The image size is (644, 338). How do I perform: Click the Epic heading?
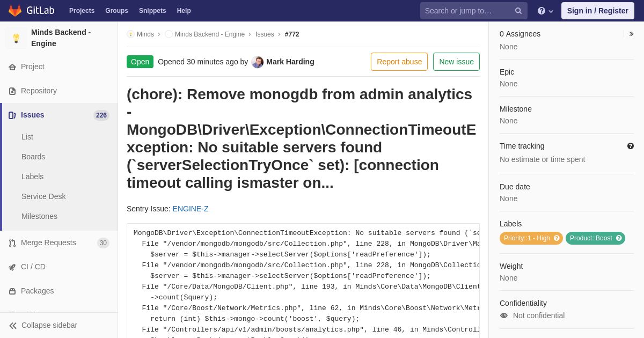point(507,72)
